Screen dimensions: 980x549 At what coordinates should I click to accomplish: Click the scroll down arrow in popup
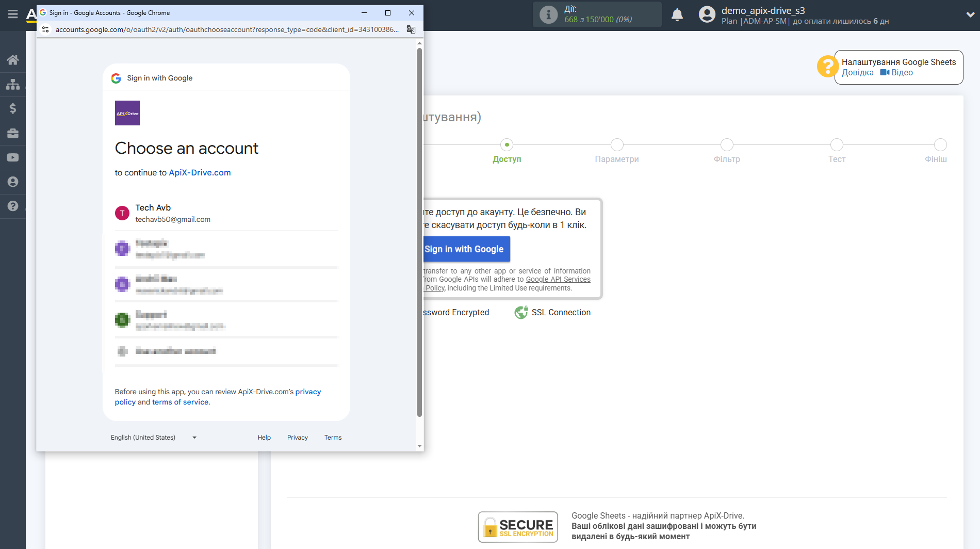point(419,446)
